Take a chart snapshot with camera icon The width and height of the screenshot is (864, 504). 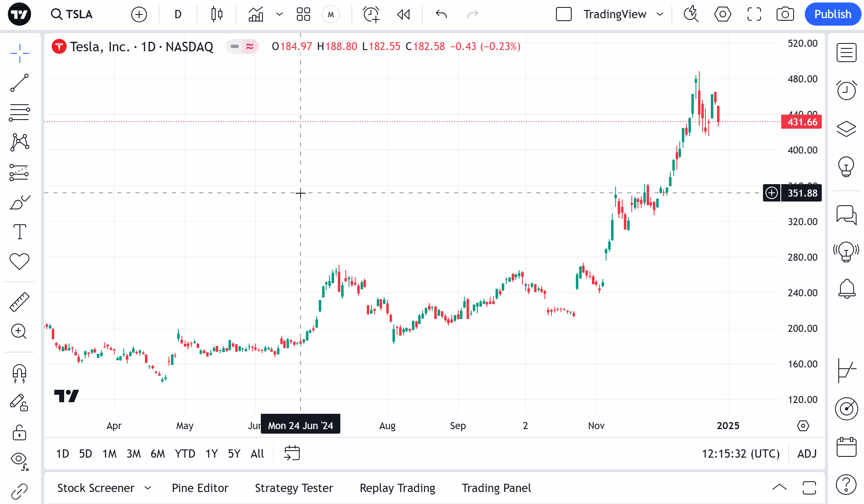pos(785,14)
